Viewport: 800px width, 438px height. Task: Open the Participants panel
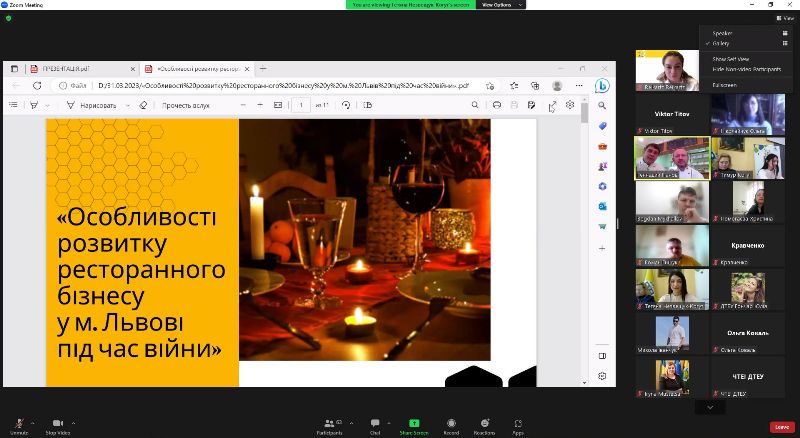point(329,423)
